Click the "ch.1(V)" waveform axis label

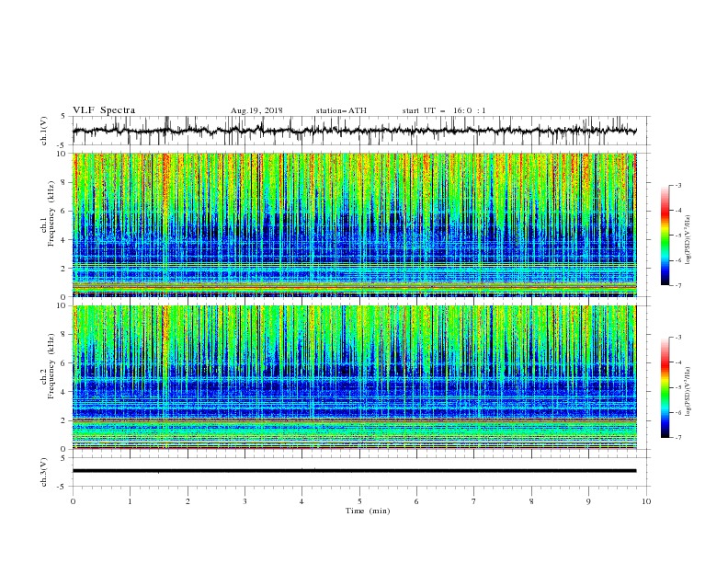point(44,131)
